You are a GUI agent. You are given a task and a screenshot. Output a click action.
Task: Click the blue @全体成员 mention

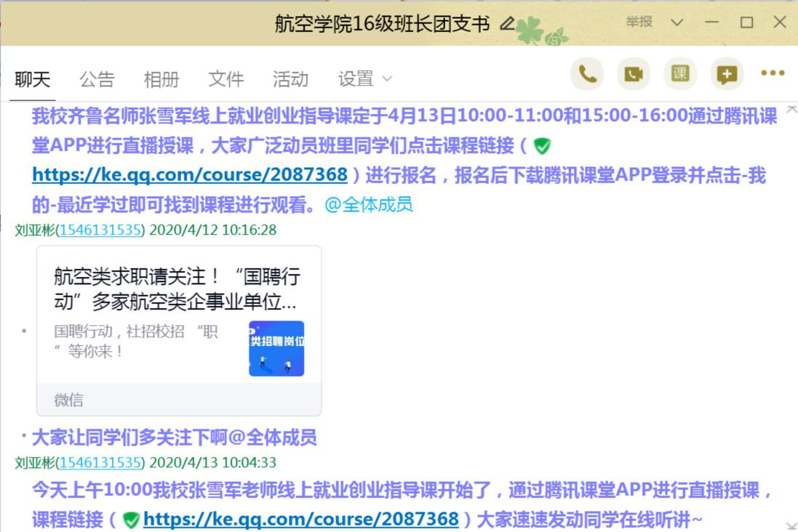[369, 205]
